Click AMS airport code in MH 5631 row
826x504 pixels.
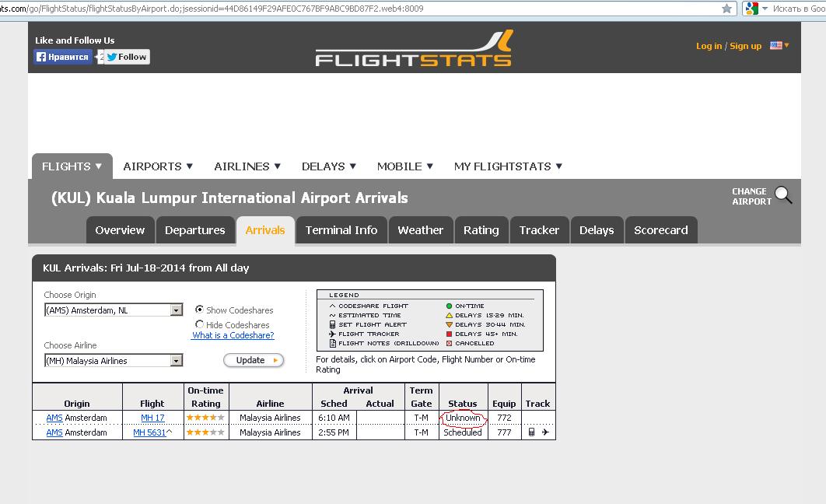tap(54, 432)
